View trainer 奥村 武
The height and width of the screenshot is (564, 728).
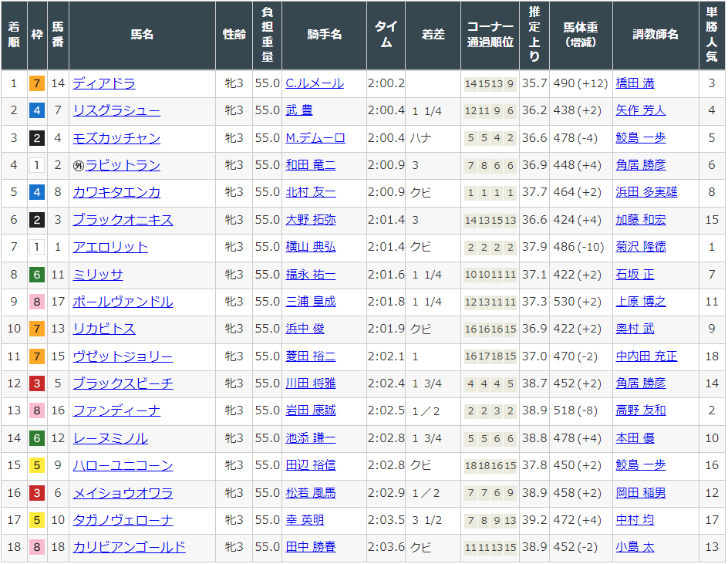(635, 329)
